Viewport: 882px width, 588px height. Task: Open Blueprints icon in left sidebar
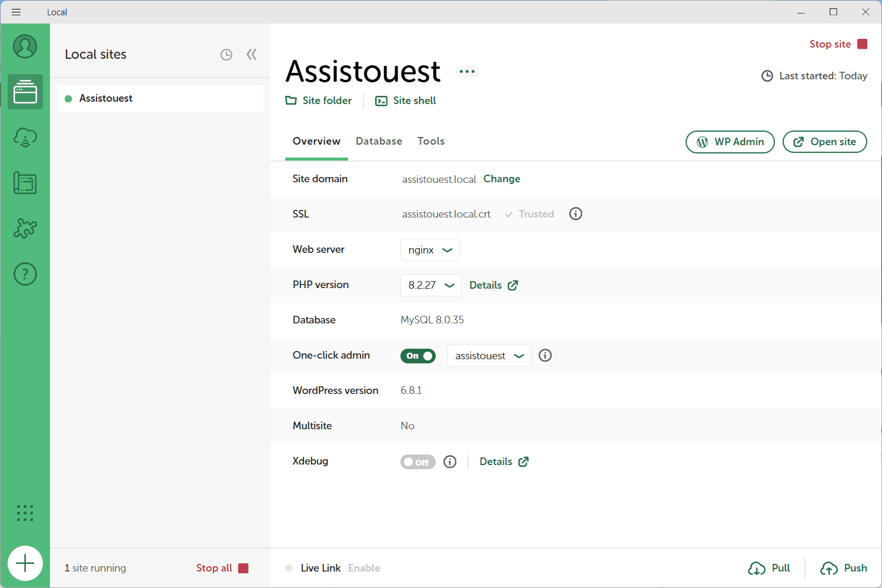(25, 183)
